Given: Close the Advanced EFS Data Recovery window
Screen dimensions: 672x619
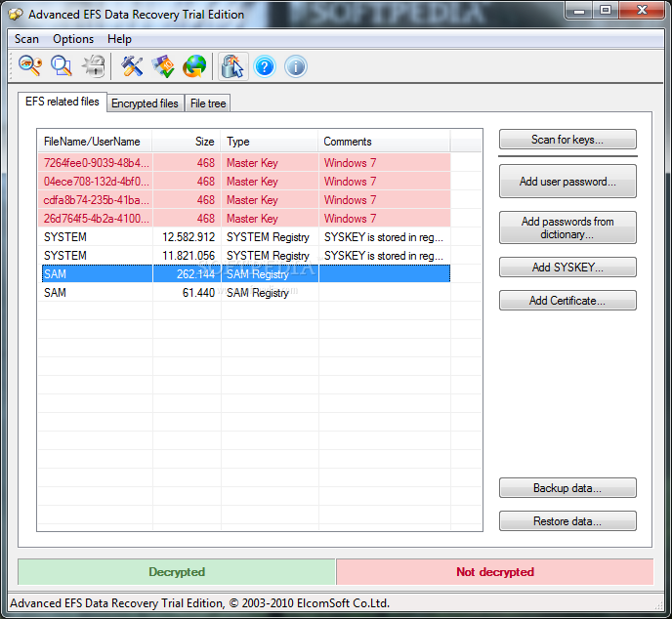Looking at the screenshot, I should [642, 11].
